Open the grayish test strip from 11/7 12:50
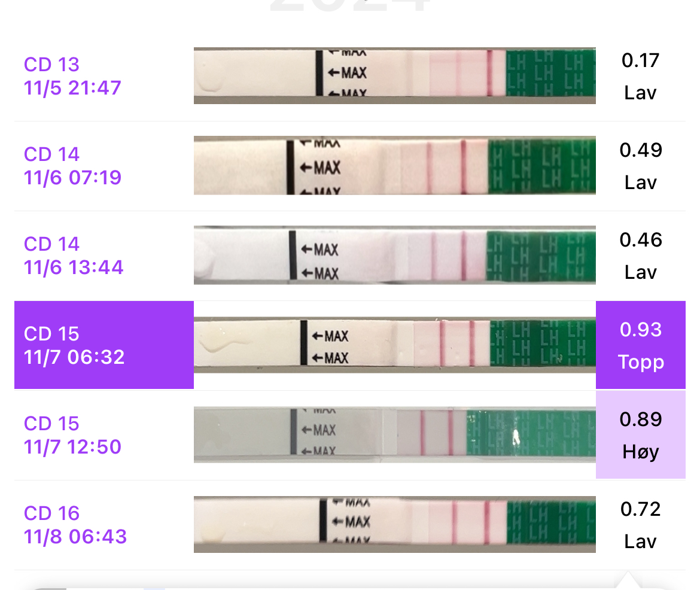 tap(394, 435)
